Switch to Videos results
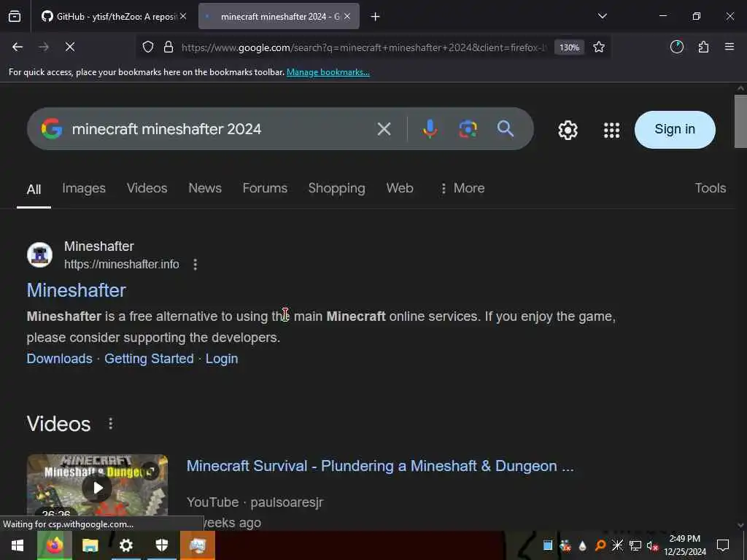This screenshot has width=747, height=560. pyautogui.click(x=147, y=188)
